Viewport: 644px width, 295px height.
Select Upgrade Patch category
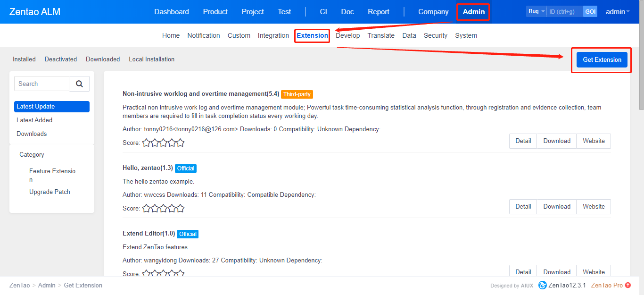click(x=50, y=192)
